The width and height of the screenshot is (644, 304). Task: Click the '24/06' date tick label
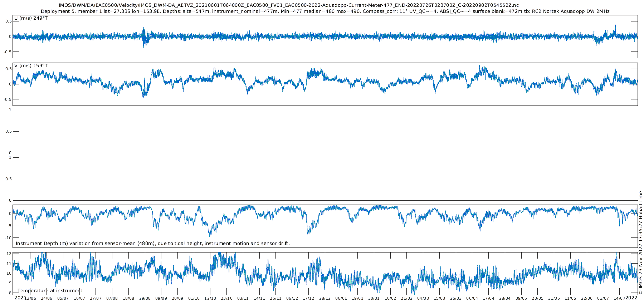47,298
